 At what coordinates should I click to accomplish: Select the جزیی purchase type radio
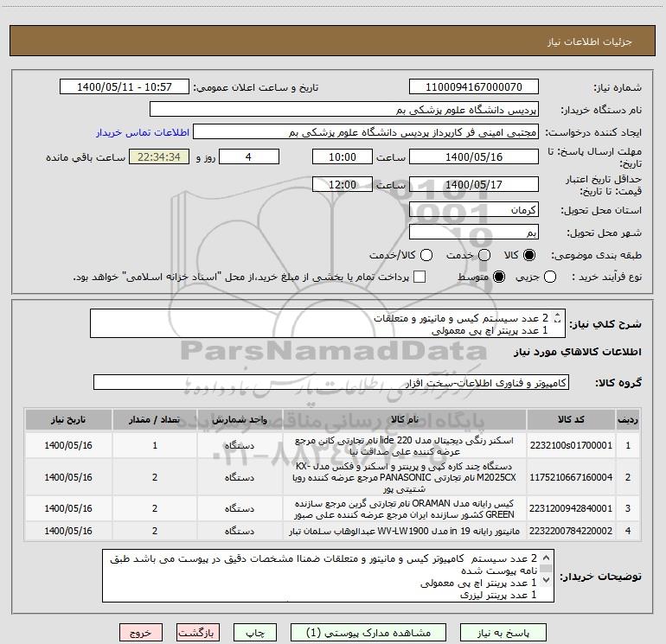click(x=550, y=277)
